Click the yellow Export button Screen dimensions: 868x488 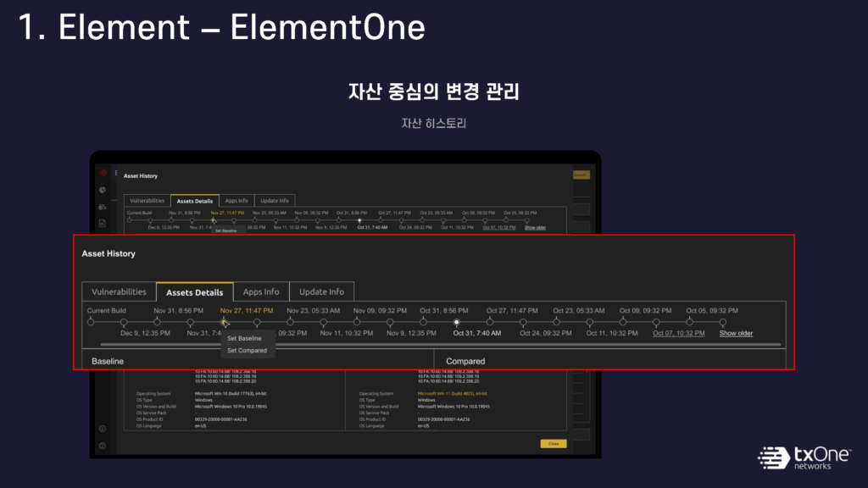click(x=581, y=175)
